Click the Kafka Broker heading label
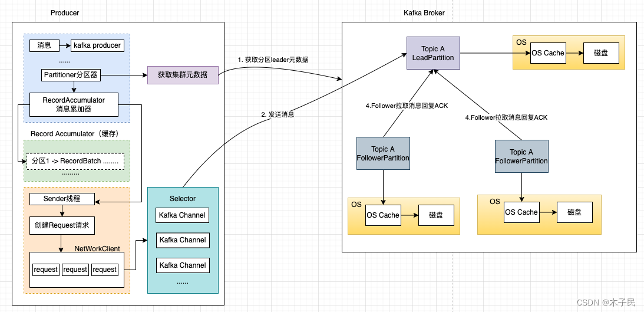 424,13
